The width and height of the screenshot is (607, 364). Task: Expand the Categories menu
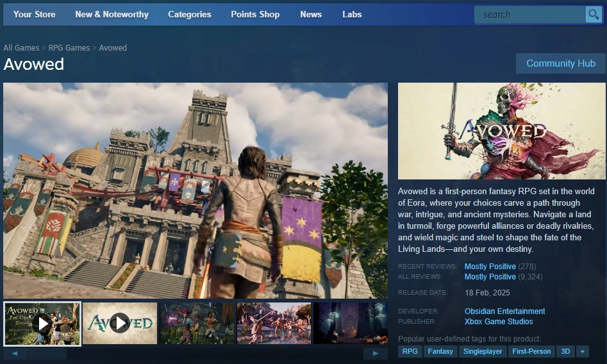pos(189,14)
